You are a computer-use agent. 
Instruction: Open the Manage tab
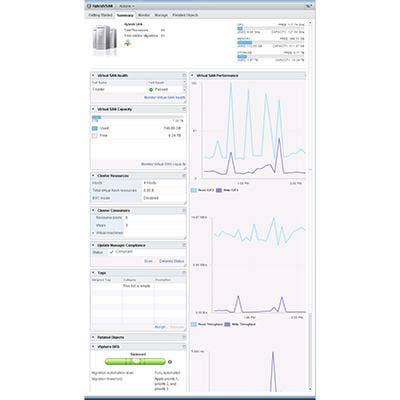click(x=161, y=15)
